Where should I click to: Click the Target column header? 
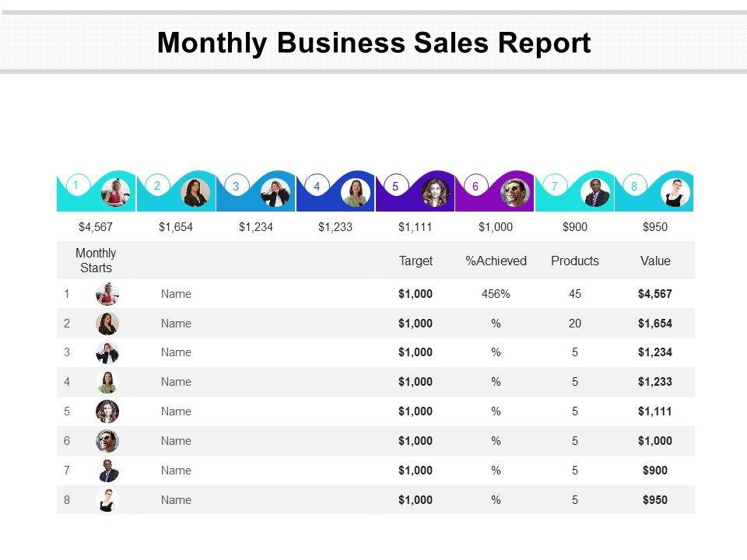click(x=416, y=261)
